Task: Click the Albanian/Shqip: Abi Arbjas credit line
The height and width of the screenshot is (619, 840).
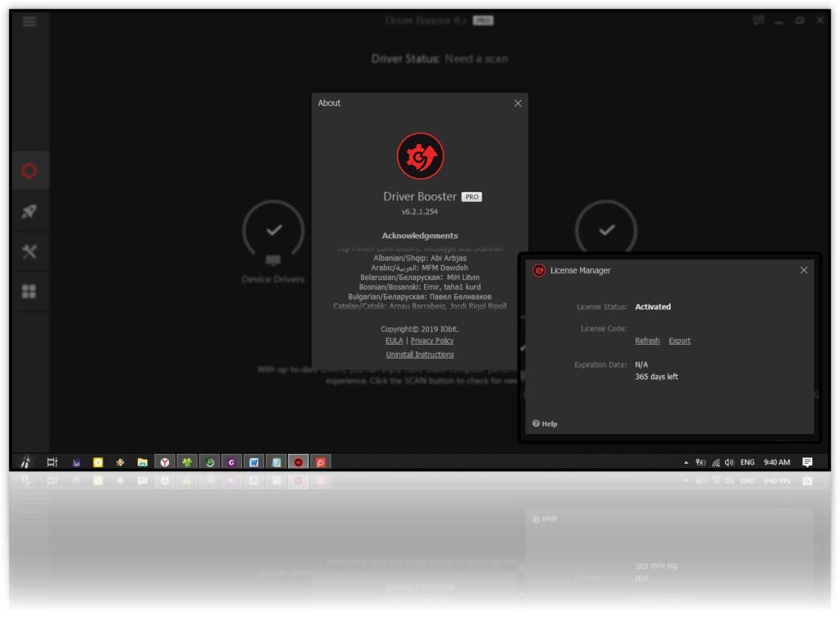Action: coord(420,259)
